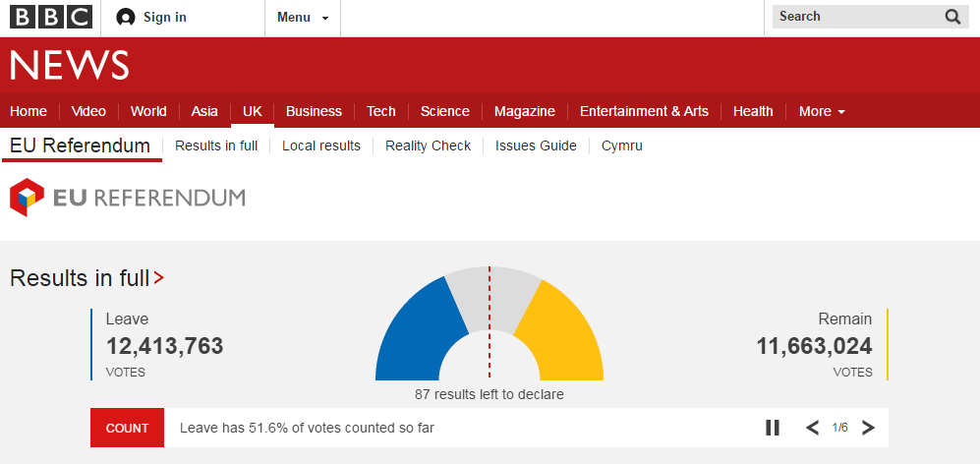Go to previous ticker item
The height and width of the screenshot is (464, 980).
[x=812, y=428]
